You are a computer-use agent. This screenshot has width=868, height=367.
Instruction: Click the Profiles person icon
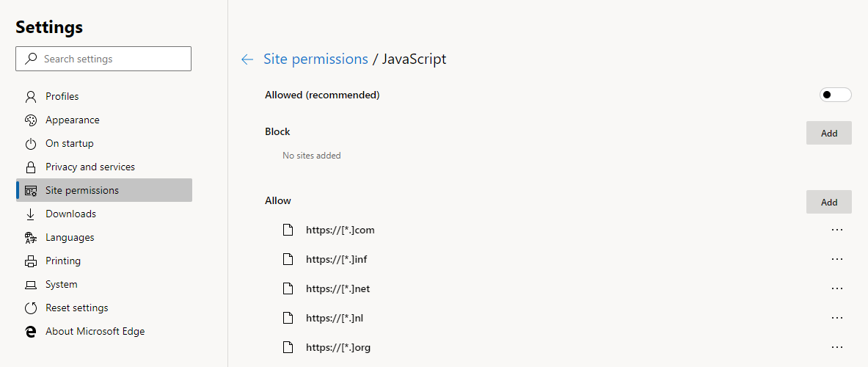tap(31, 97)
